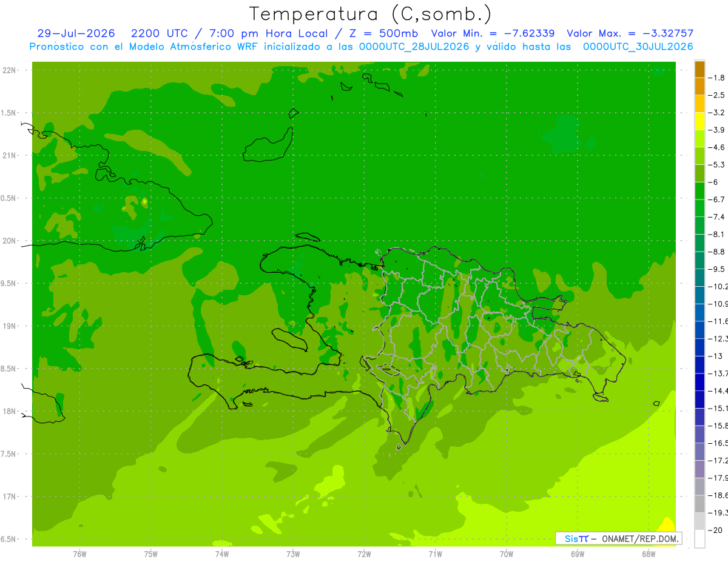Click the '0000UTC_28JUL2026' initialization timestamp
This screenshot has width=728, height=562.
414,47
